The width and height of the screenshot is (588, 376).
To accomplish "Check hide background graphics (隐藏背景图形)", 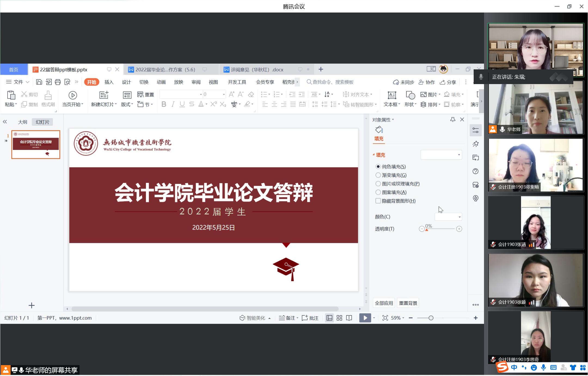I will (x=378, y=201).
